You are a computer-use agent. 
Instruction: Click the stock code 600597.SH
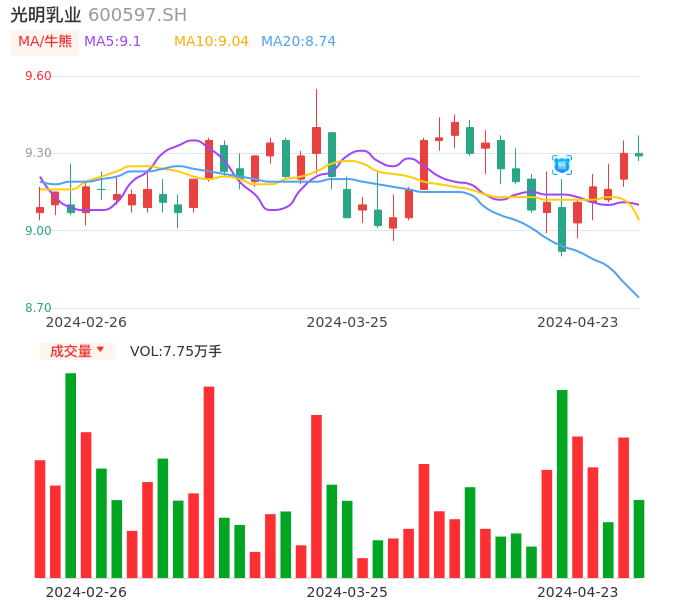[137, 15]
